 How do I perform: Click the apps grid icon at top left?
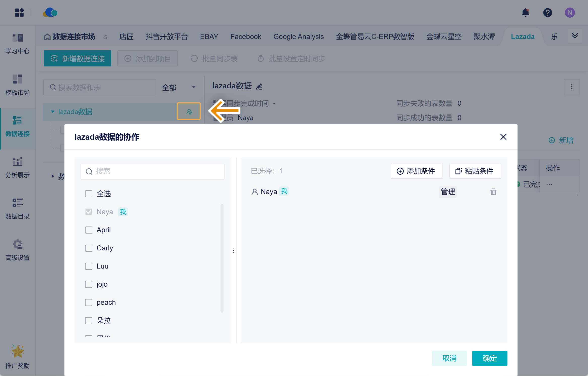(x=19, y=13)
